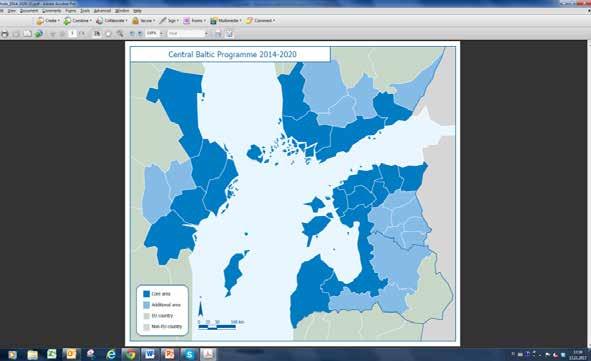Click the 'Non-EU country' legend label
The image size is (591, 361).
click(x=167, y=326)
